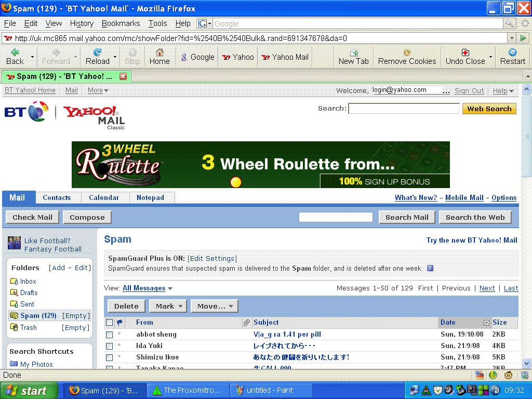Open the Inbox folder link

28,281
